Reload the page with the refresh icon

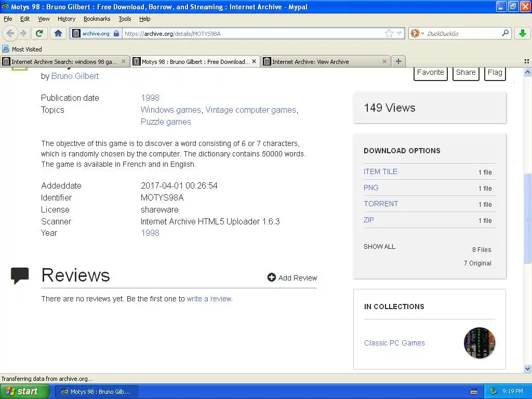(39, 33)
